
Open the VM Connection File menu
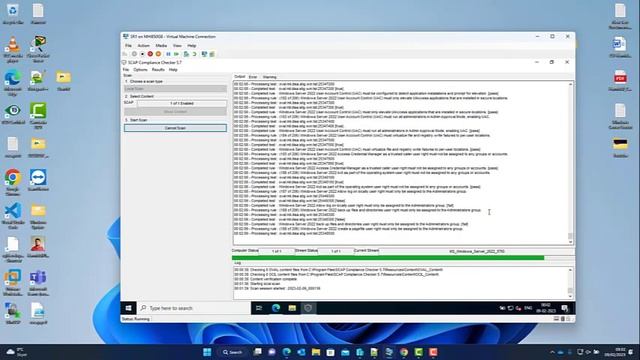pyautogui.click(x=128, y=46)
